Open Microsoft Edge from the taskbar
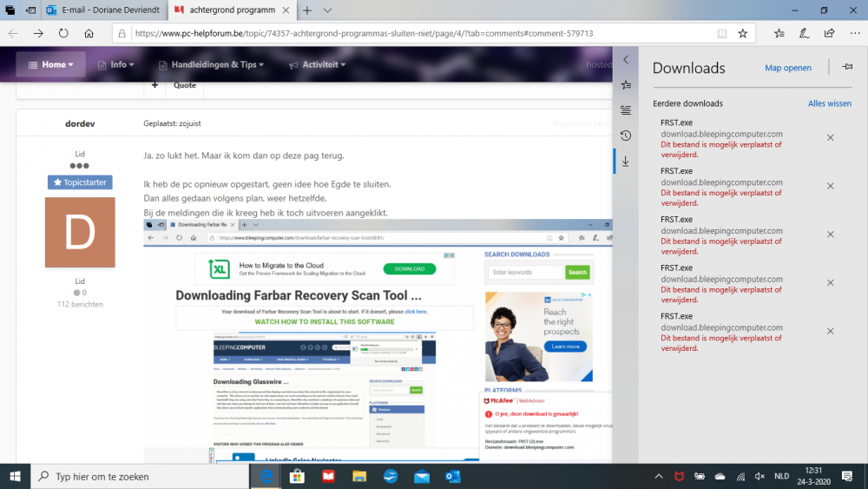 (x=266, y=476)
